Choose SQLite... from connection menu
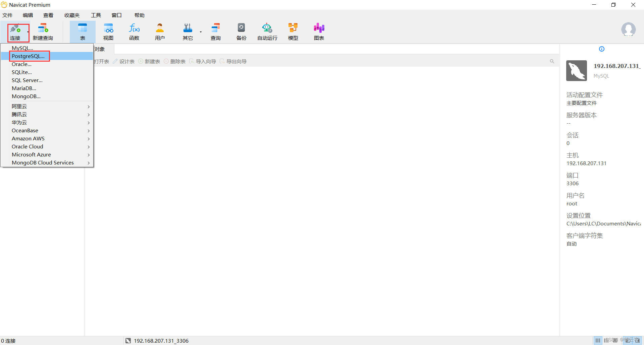 (47, 72)
